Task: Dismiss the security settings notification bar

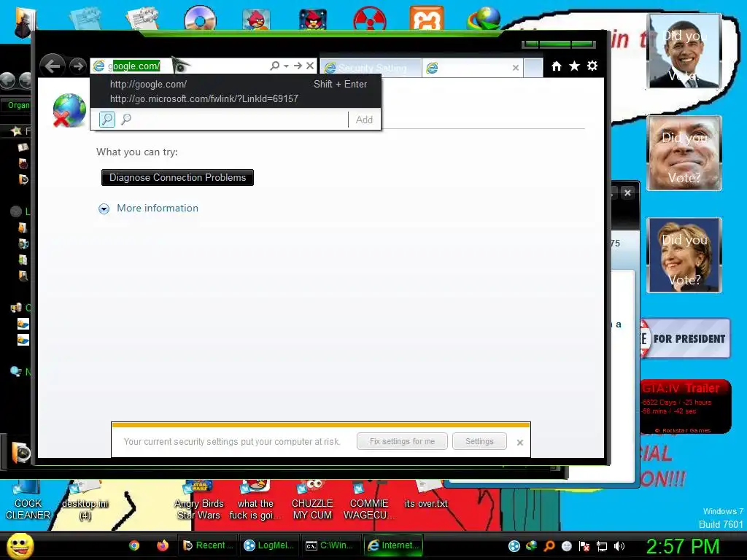Action: pos(519,443)
